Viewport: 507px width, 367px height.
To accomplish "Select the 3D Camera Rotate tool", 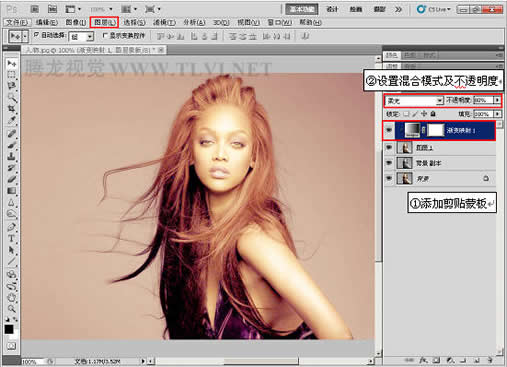I will (12, 286).
